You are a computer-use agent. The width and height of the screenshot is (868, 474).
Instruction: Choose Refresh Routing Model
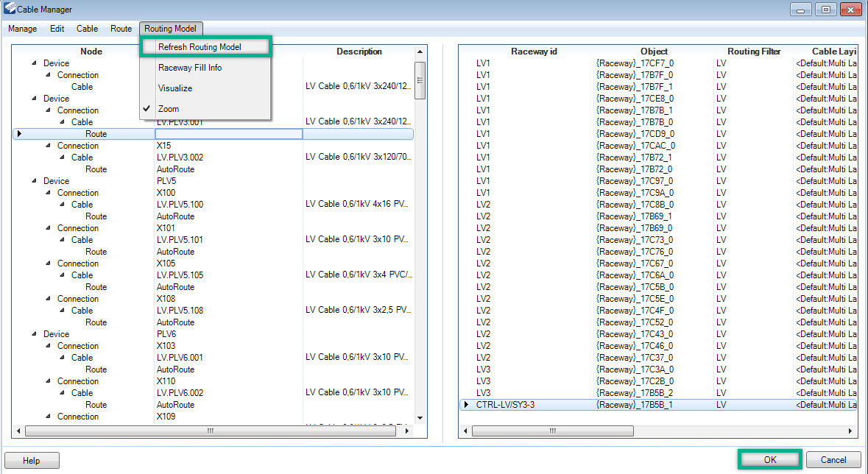[200, 47]
